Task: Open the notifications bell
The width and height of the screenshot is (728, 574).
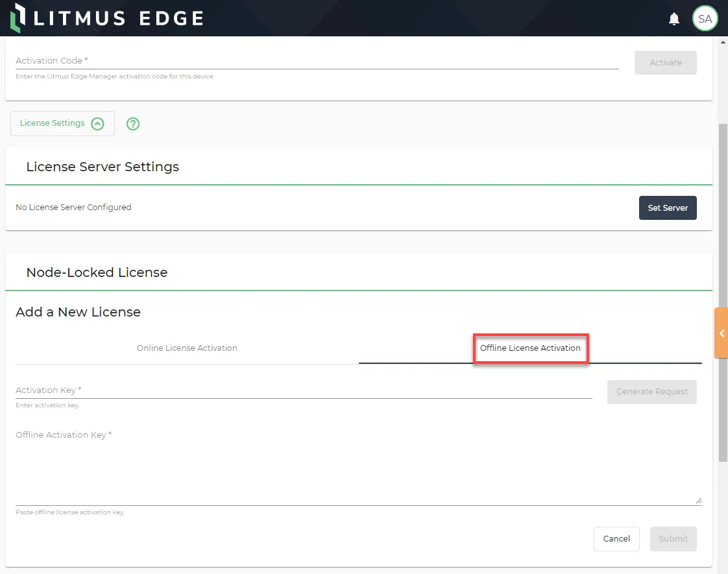Action: click(x=673, y=19)
